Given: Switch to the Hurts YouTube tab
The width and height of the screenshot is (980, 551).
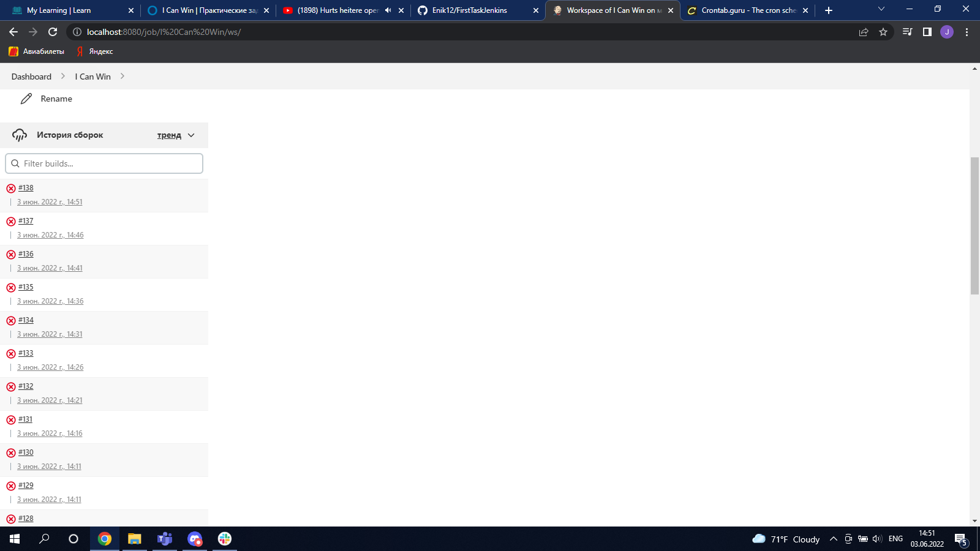Looking at the screenshot, I should click(x=343, y=10).
